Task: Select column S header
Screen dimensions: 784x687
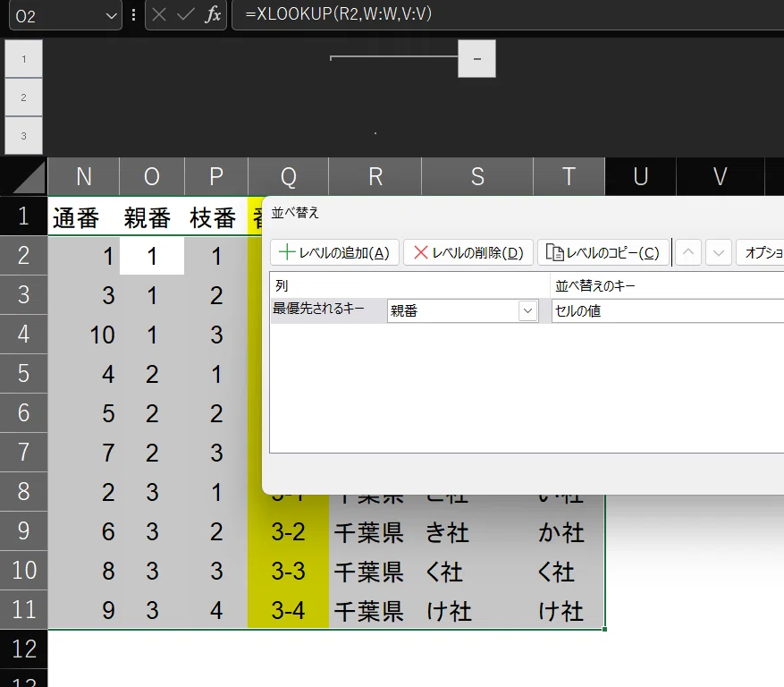Action: [x=477, y=176]
